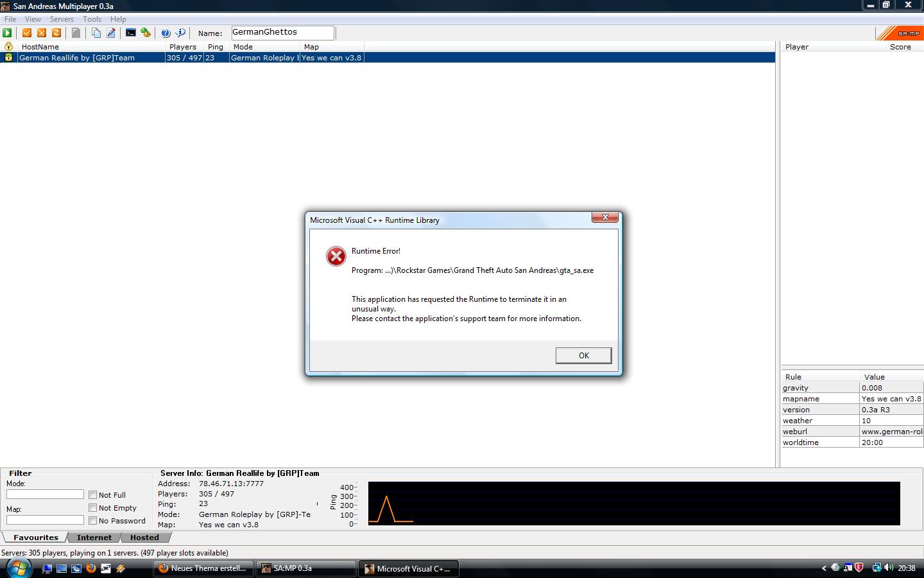Click the mapname rule row
The height and width of the screenshot is (578, 924).
pos(852,399)
